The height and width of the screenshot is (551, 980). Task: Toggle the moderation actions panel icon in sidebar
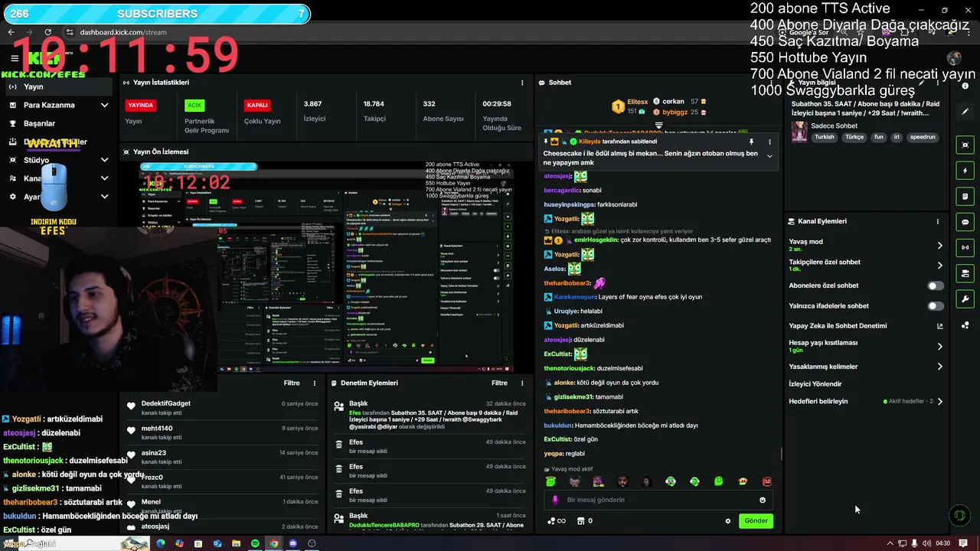(x=965, y=273)
